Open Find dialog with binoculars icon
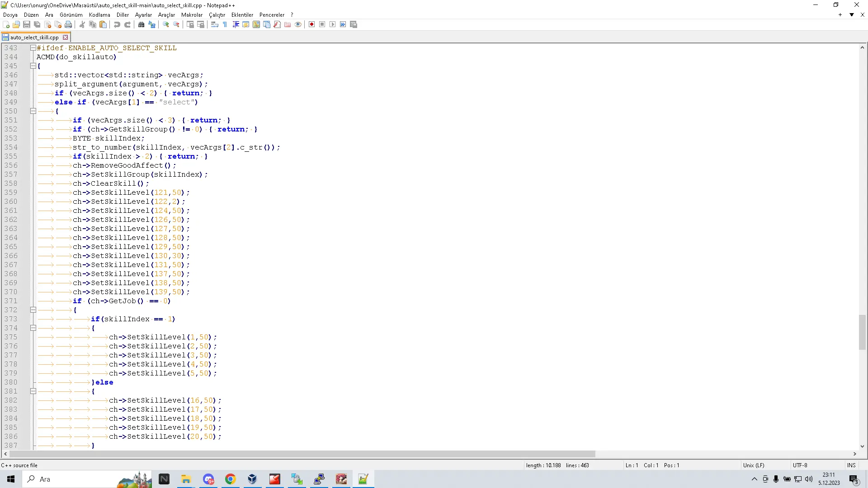Viewport: 868px width, 488px height. click(142, 24)
